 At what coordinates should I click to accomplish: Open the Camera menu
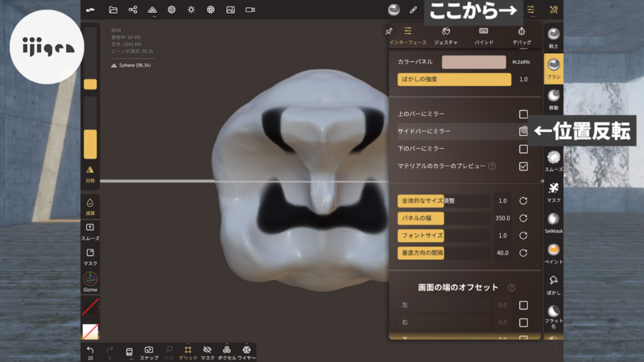pyautogui.click(x=250, y=10)
